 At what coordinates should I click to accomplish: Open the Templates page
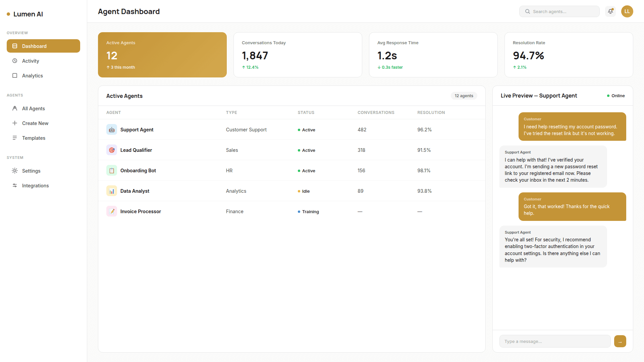pyautogui.click(x=34, y=138)
